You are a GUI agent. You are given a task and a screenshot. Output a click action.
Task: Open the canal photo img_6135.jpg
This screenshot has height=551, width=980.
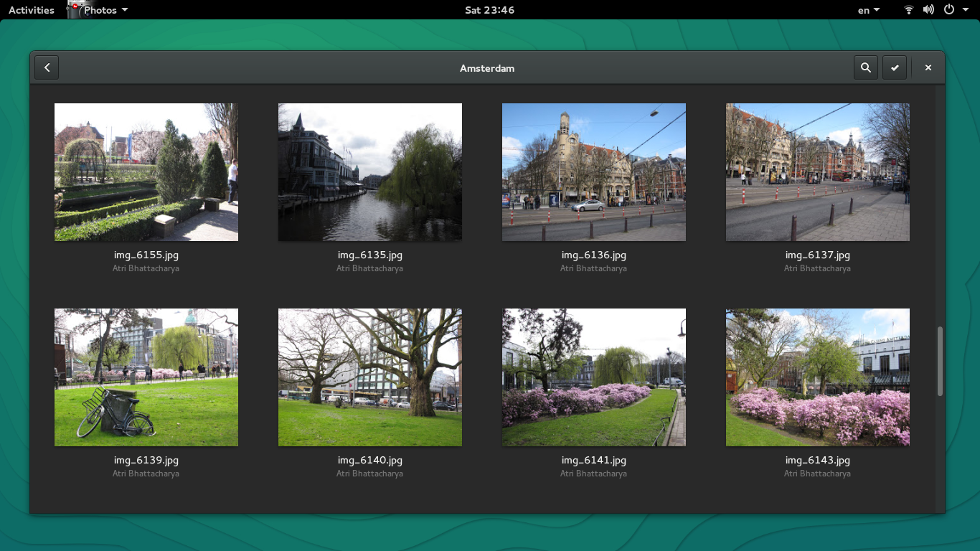[369, 171]
